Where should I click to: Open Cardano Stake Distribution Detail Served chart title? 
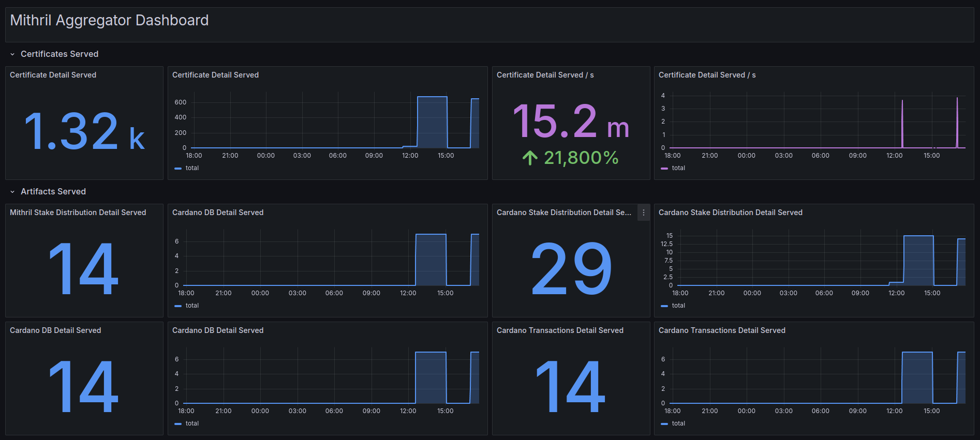730,213
